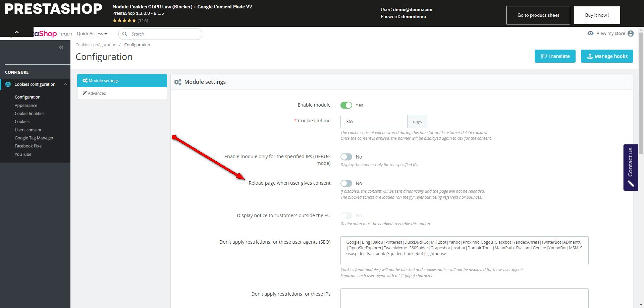Collapse the Cookies configuration menu chevron
Screen dimensions: 644x308
[x=65, y=84]
